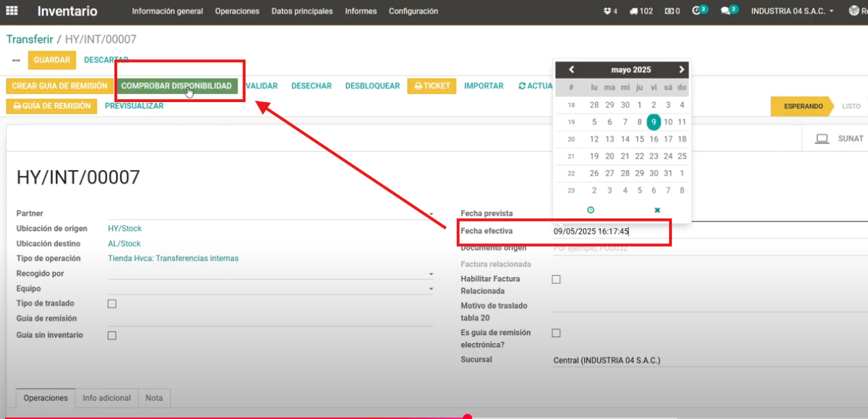Viewport: 868px width, 419px height.
Task: Expand the Equipo dropdown field
Action: tap(431, 289)
